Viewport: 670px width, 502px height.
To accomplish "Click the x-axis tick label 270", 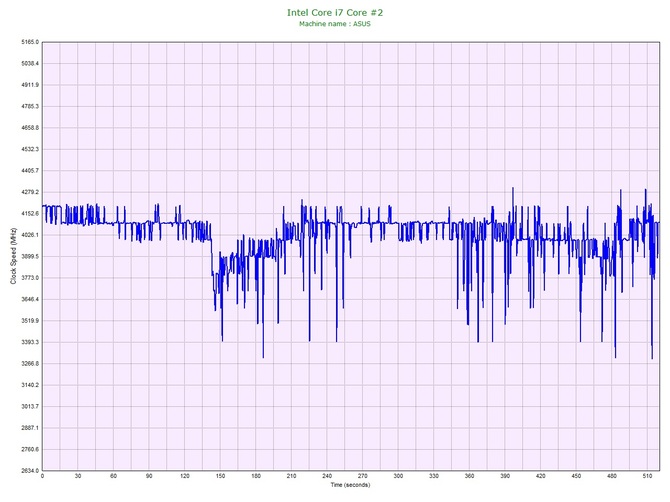I will (x=363, y=476).
